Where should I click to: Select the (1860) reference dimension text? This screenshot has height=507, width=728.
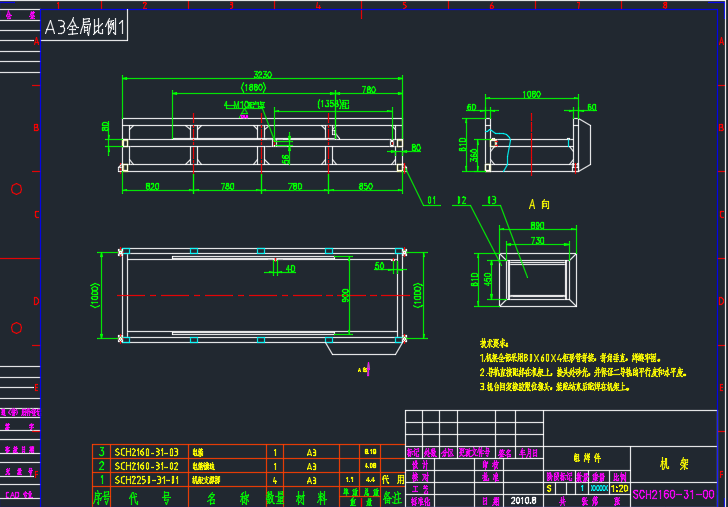pyautogui.click(x=253, y=87)
